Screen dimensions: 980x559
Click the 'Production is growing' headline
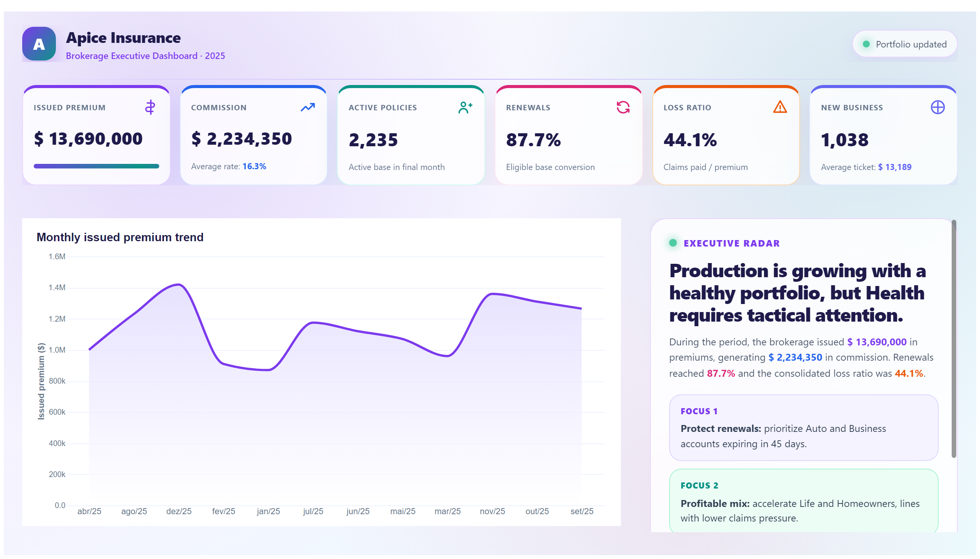[x=797, y=293]
